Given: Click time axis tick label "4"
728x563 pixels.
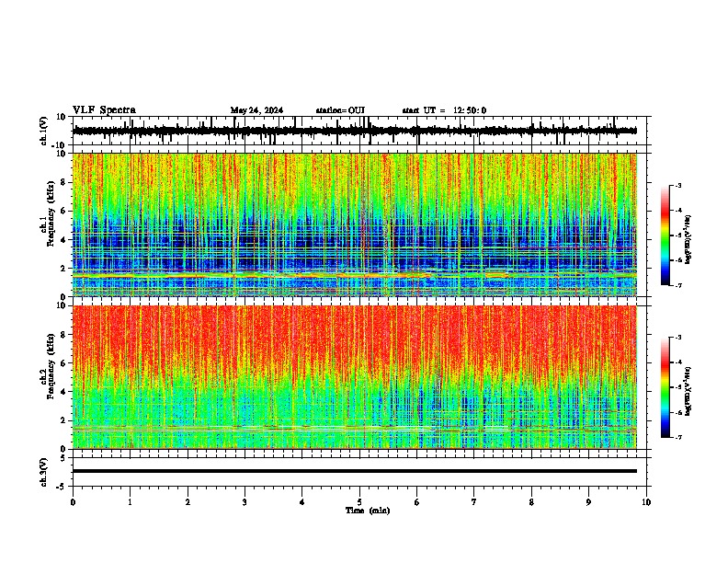Looking at the screenshot, I should coord(302,502).
